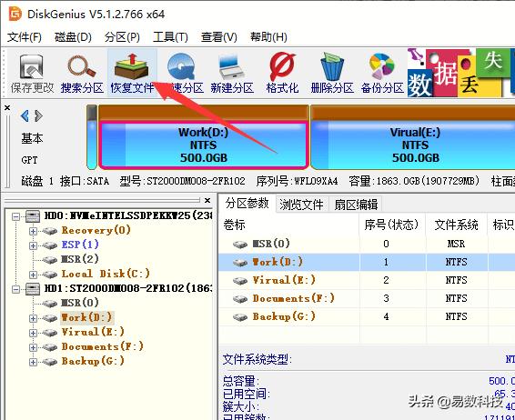Select ESP(1) partition in tree
This screenshot has width=515, height=420.
(80, 245)
